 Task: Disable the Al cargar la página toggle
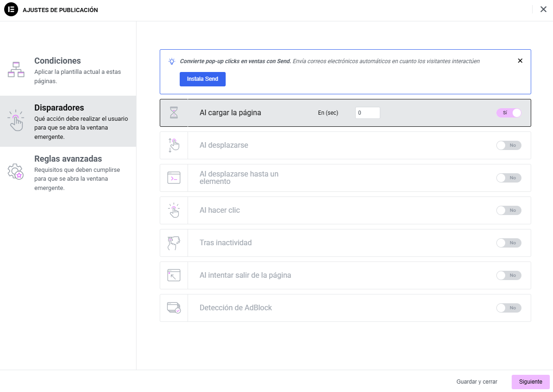click(509, 113)
